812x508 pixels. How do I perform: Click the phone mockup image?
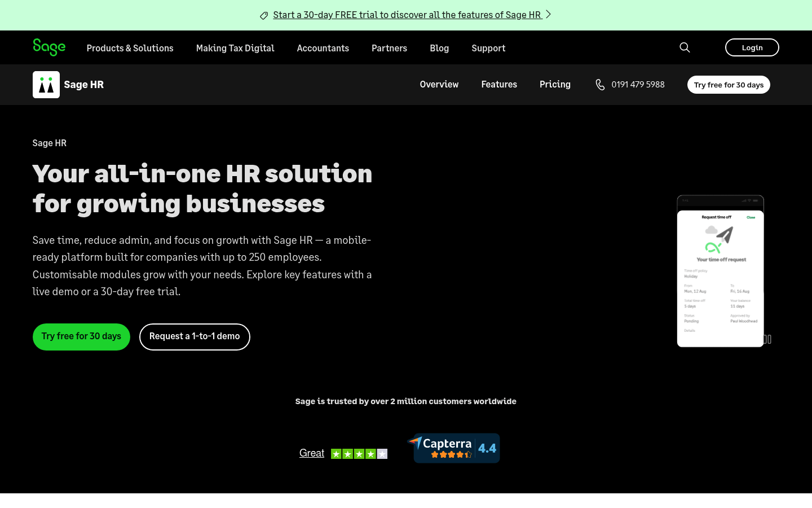tap(720, 271)
